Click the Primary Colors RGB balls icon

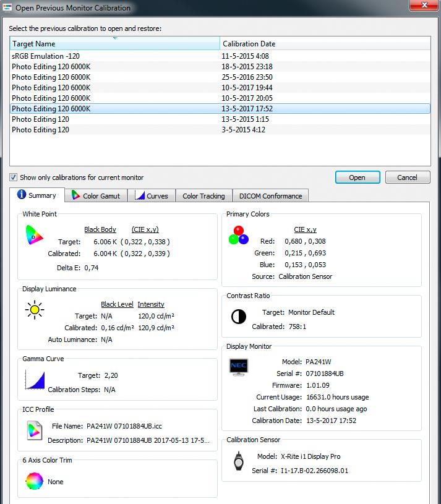pos(239,235)
